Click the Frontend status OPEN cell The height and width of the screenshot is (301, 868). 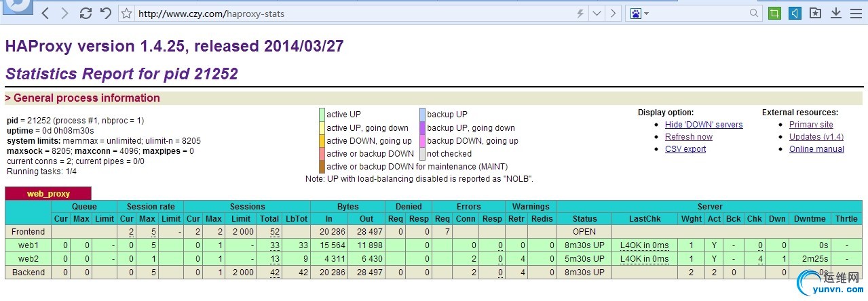pyautogui.click(x=584, y=232)
